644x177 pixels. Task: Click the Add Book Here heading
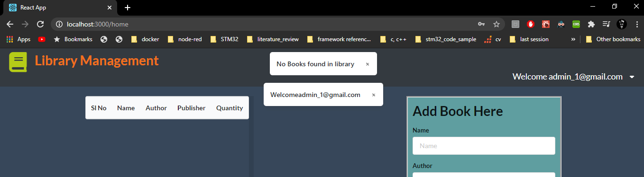click(x=458, y=111)
